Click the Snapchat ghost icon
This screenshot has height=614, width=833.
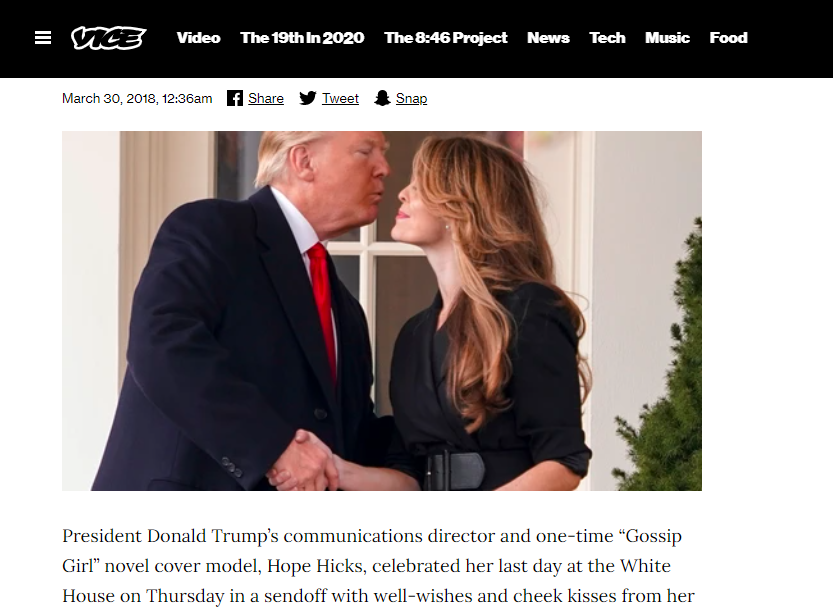(382, 98)
